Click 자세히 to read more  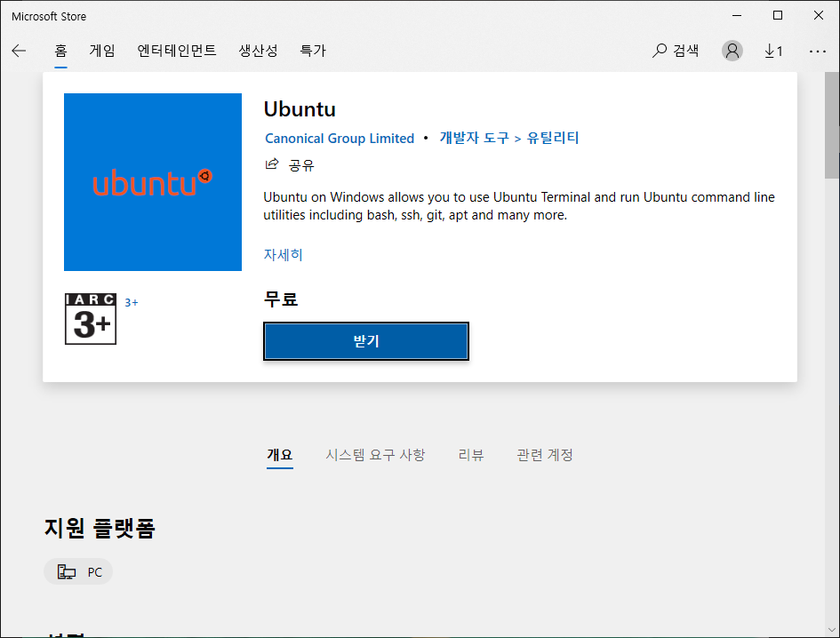click(x=283, y=254)
